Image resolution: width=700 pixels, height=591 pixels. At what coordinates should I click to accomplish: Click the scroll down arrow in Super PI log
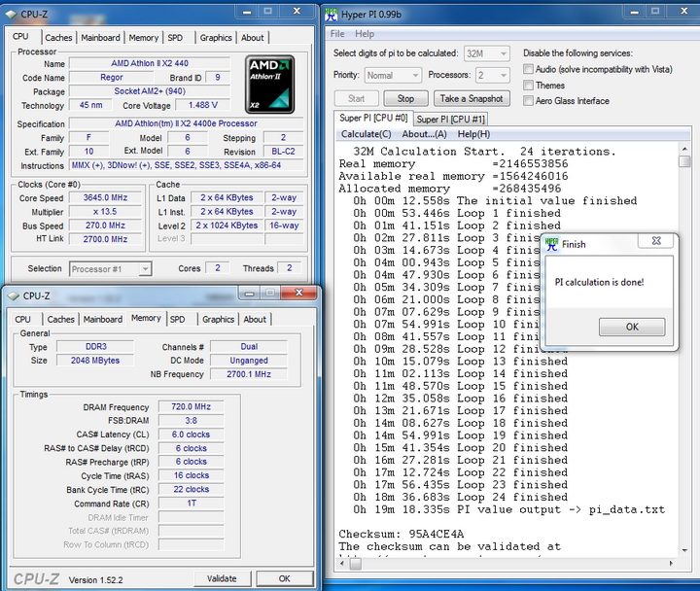tap(684, 550)
